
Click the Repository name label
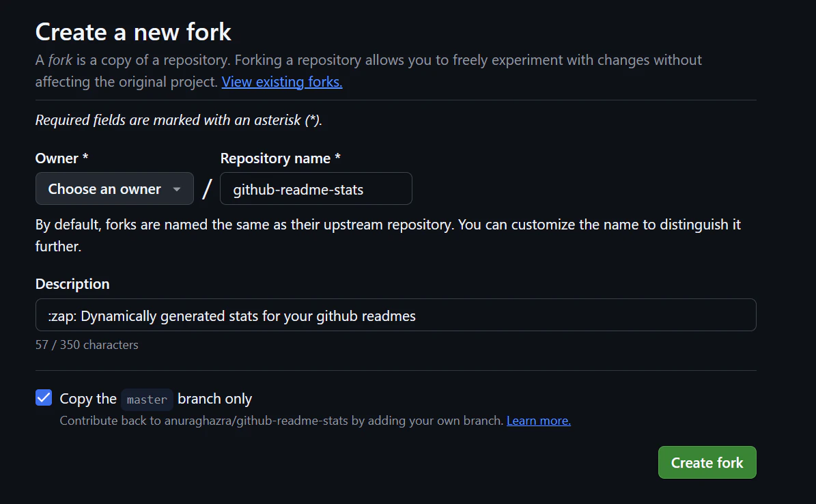tap(281, 158)
